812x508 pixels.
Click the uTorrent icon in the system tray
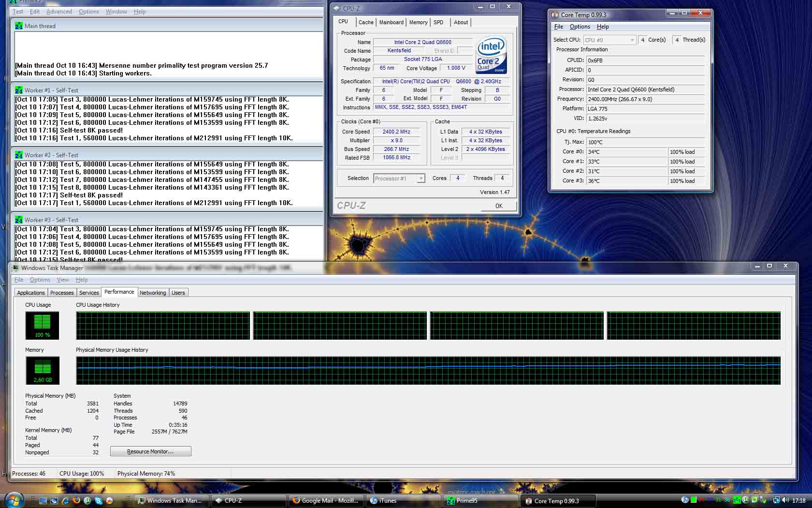pos(746,500)
